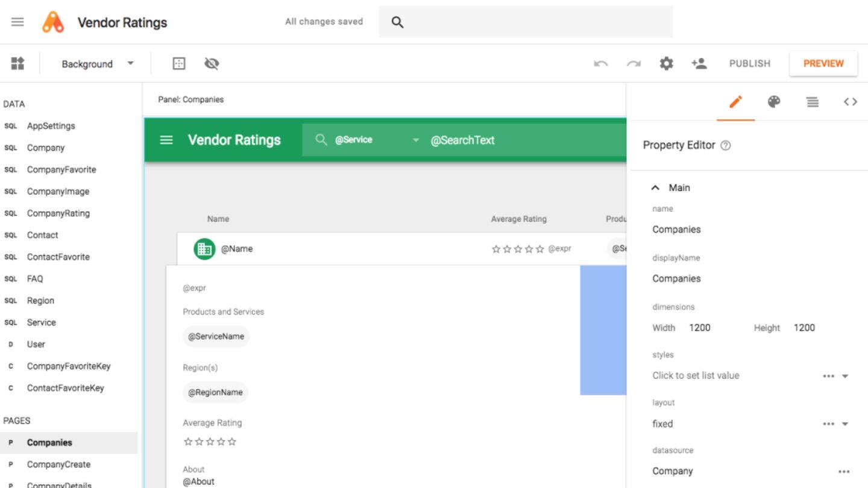Toggle the grid outline icon
The width and height of the screenshot is (868, 488).
[x=179, y=63]
